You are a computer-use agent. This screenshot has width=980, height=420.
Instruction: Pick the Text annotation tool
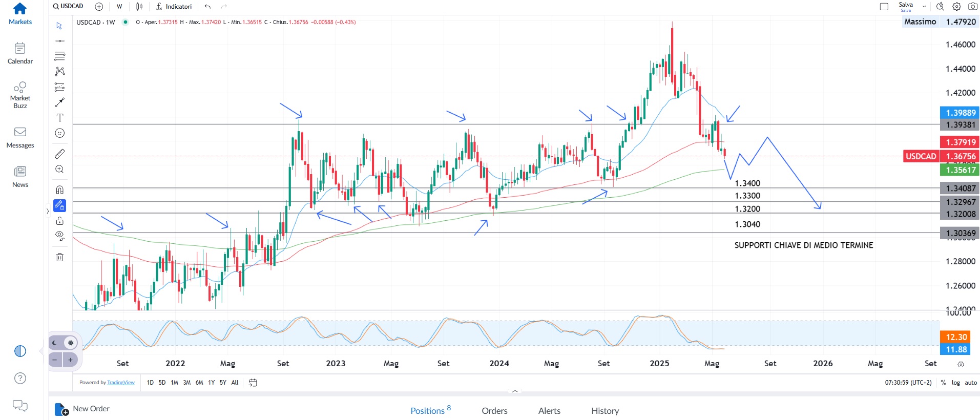[59, 118]
